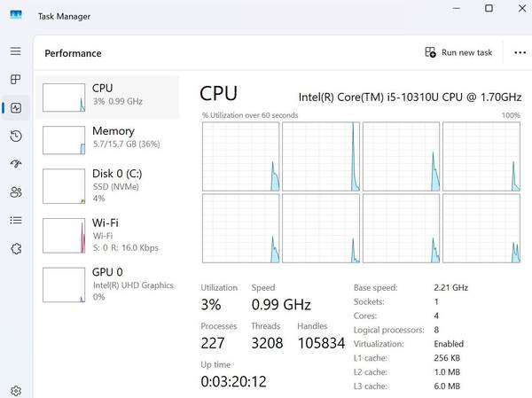Select the Performance page icon
The image size is (532, 398).
(16, 108)
